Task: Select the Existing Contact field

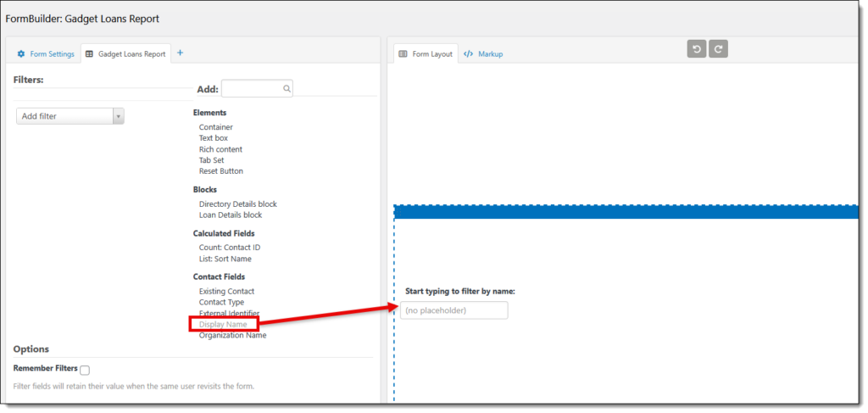Action: [x=227, y=291]
